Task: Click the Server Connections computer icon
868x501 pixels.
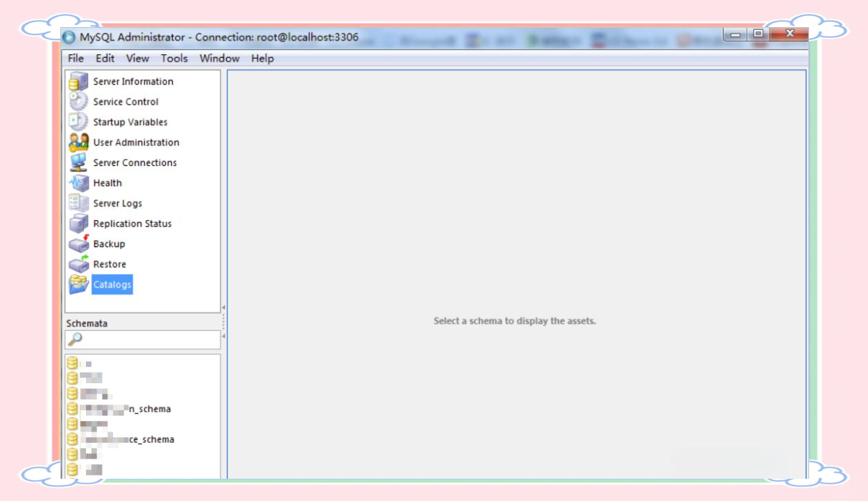Action: coord(78,162)
